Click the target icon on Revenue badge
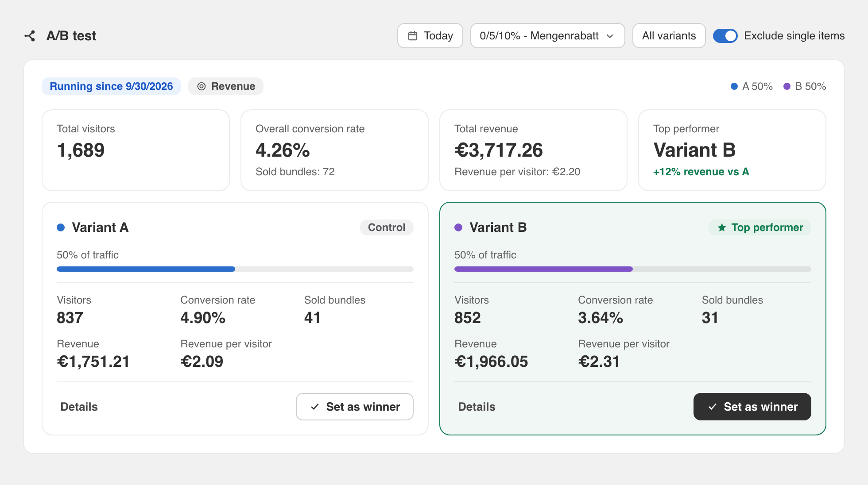 pyautogui.click(x=201, y=86)
